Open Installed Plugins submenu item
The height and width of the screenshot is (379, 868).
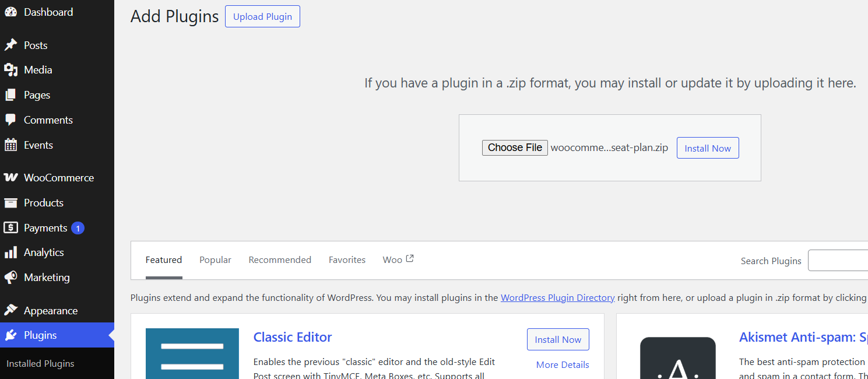[40, 364]
